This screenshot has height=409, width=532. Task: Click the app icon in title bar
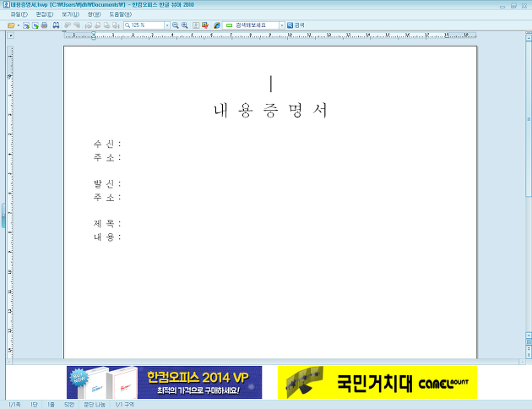6,5
